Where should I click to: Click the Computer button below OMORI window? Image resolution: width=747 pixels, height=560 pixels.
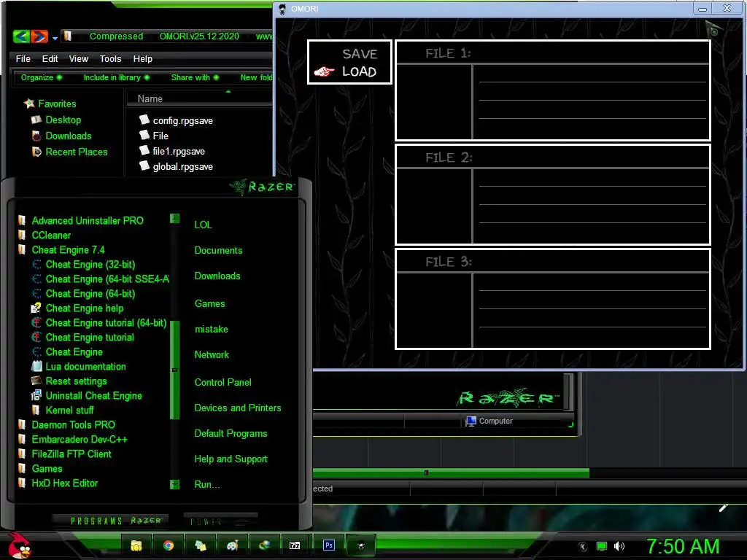coord(489,421)
